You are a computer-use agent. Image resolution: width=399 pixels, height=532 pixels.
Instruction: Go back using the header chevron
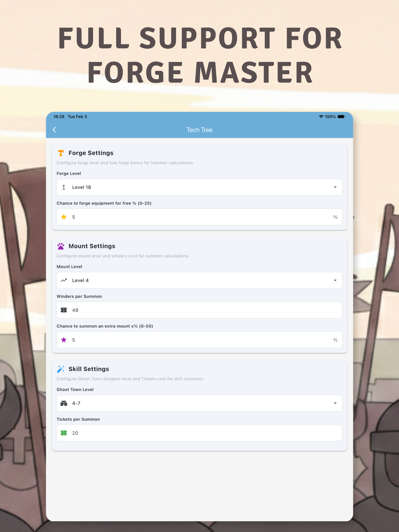[x=54, y=130]
